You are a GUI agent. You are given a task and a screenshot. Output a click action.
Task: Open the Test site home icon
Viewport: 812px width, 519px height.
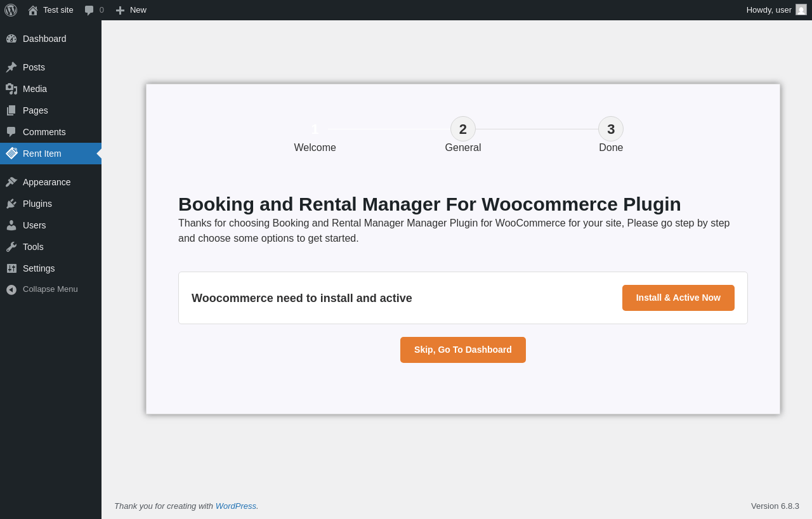tap(33, 10)
